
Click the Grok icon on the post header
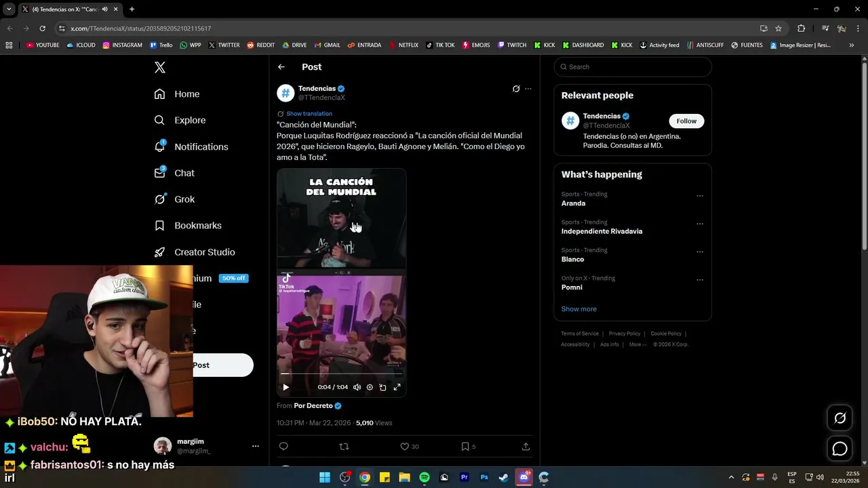click(x=516, y=89)
